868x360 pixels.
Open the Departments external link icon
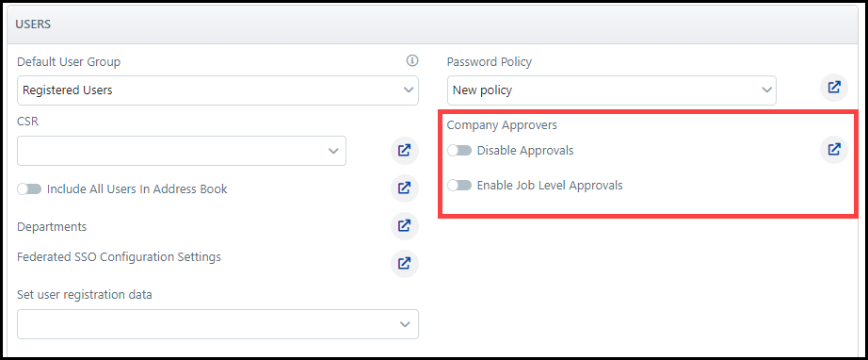[405, 226]
